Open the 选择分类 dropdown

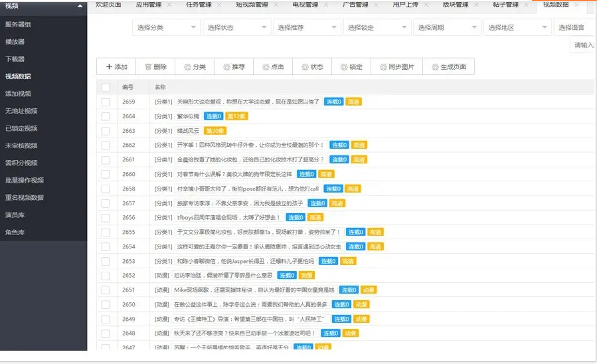click(167, 27)
